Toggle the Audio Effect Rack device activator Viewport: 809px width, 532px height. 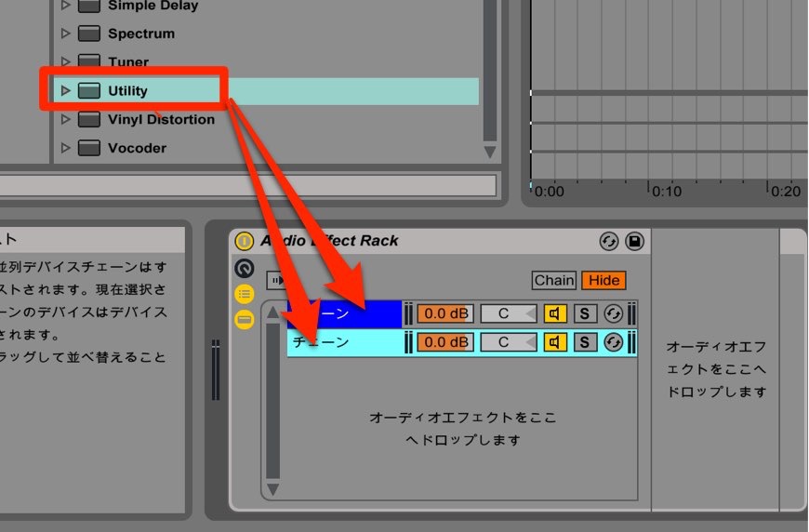tap(244, 241)
